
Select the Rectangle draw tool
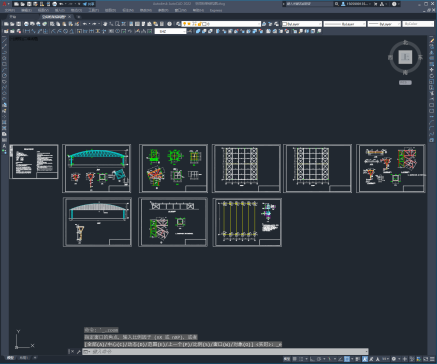point(4,64)
